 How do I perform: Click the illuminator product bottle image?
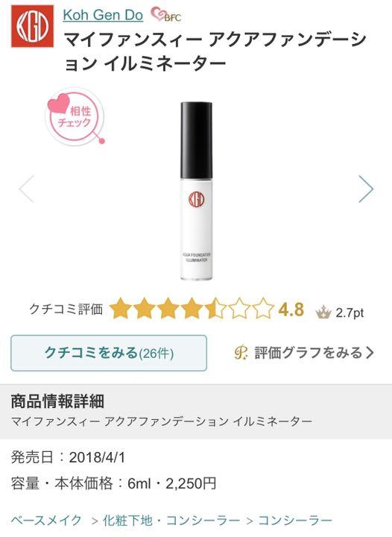click(196, 191)
